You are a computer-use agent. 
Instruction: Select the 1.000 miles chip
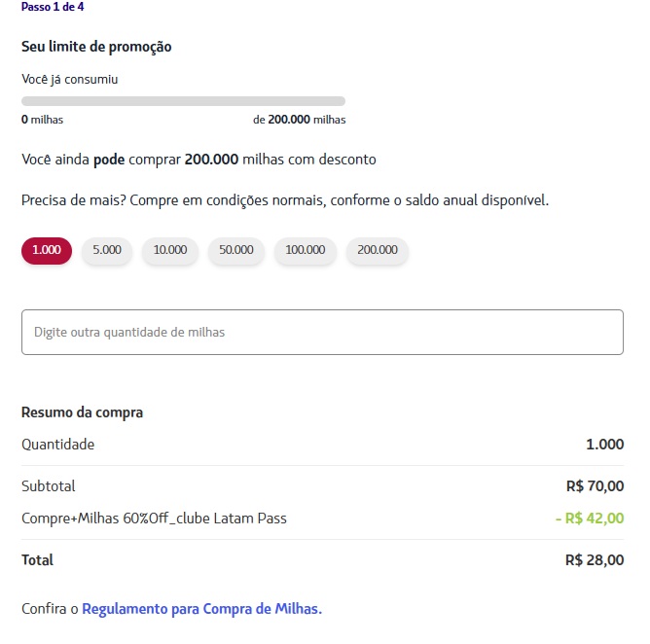point(47,250)
